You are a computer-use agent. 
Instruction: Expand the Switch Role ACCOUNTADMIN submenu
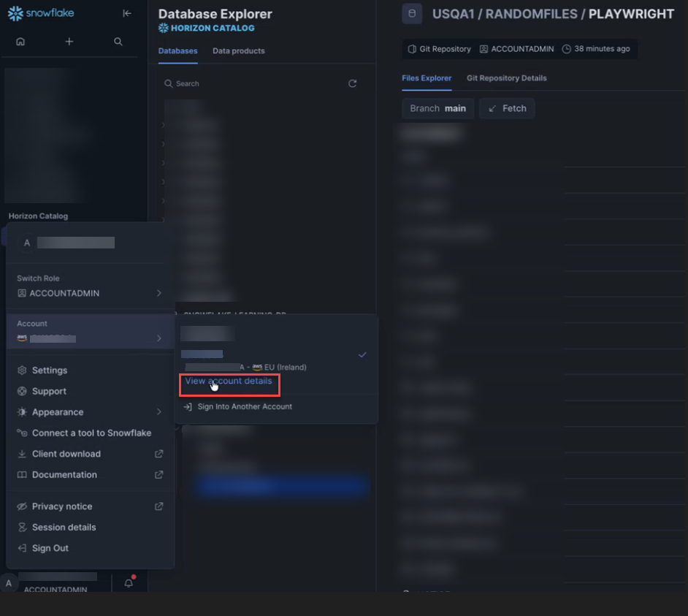158,293
